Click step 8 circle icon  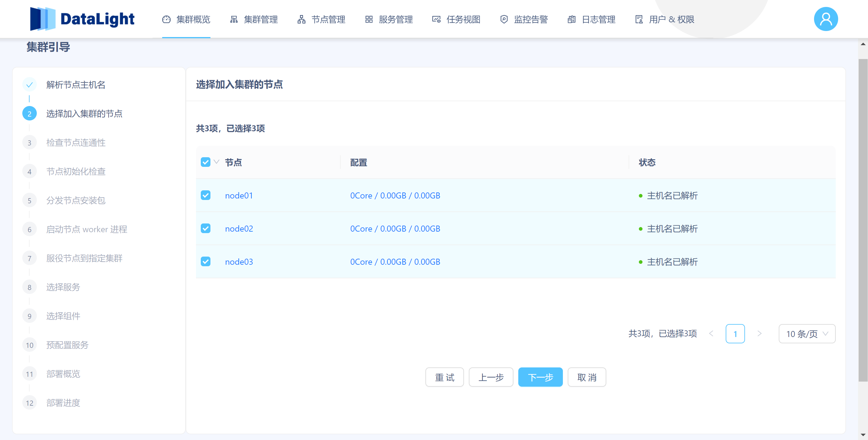29,287
